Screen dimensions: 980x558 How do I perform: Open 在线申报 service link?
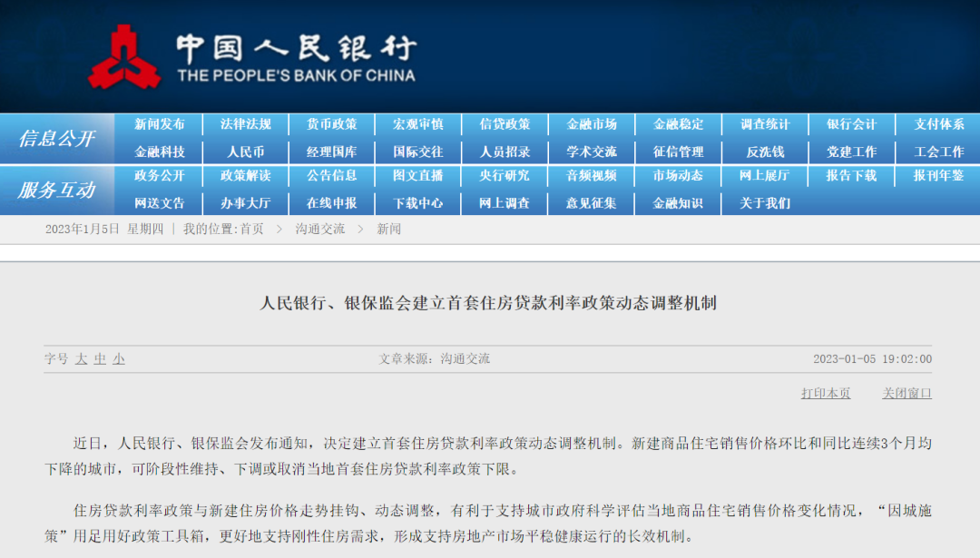[332, 203]
